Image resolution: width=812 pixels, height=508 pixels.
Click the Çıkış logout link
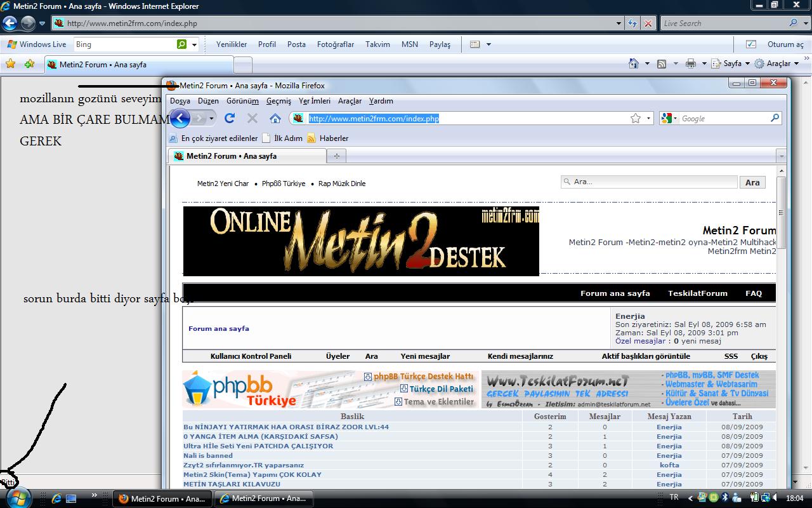tap(759, 356)
